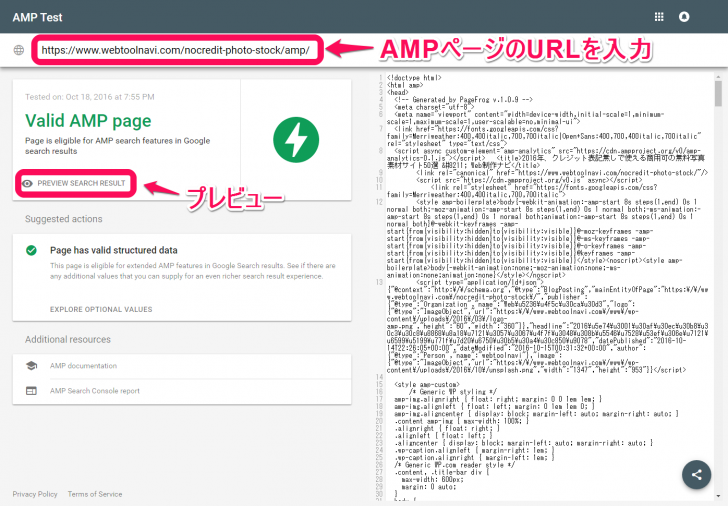Click the 'Tested on: Oct 18, 2016' text
This screenshot has width=728, height=506.
tap(90, 97)
